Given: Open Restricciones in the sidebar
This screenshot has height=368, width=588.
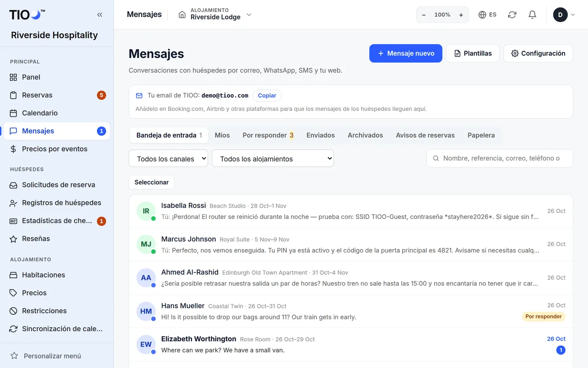Looking at the screenshot, I should coord(57,311).
